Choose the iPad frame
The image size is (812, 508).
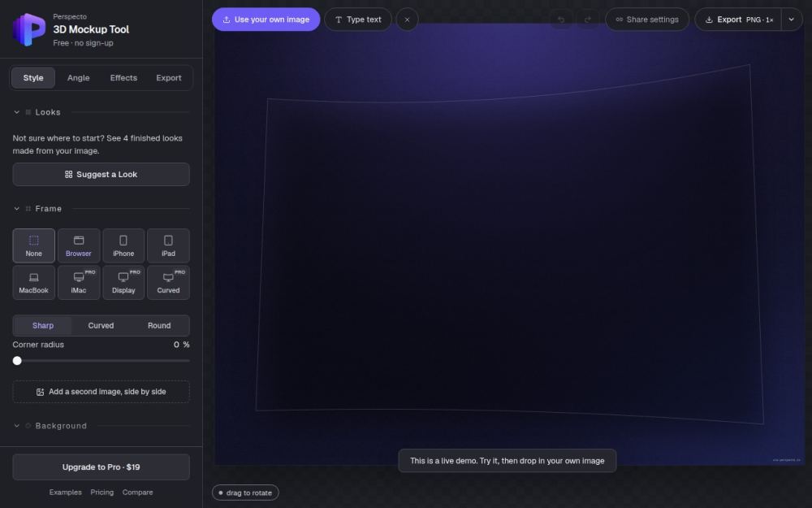(x=168, y=245)
